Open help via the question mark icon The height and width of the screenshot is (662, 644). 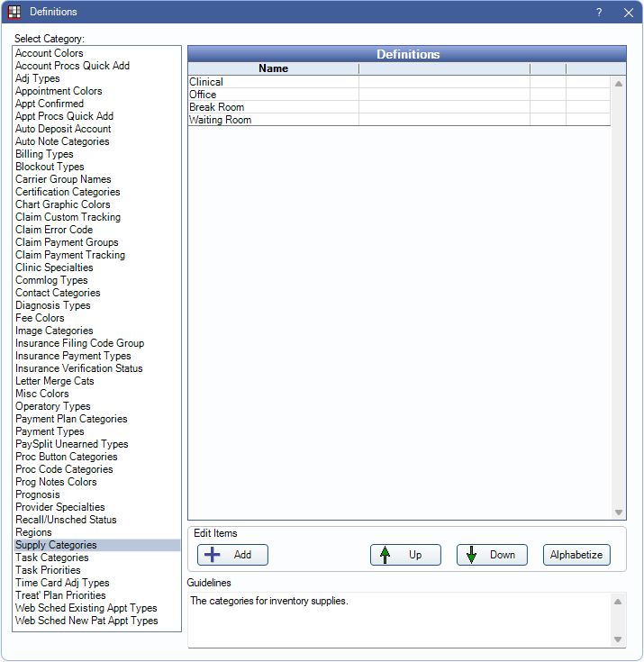tap(599, 13)
